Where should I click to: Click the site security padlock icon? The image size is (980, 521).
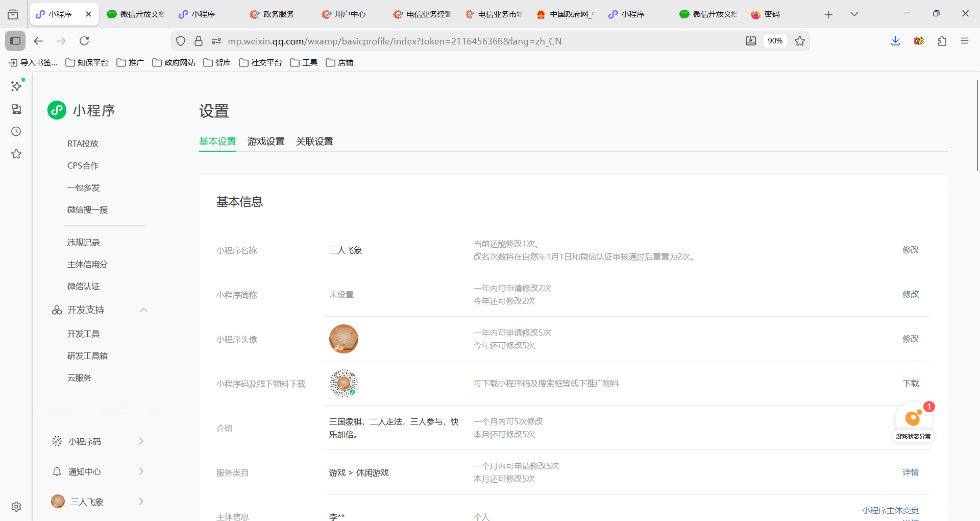point(199,41)
